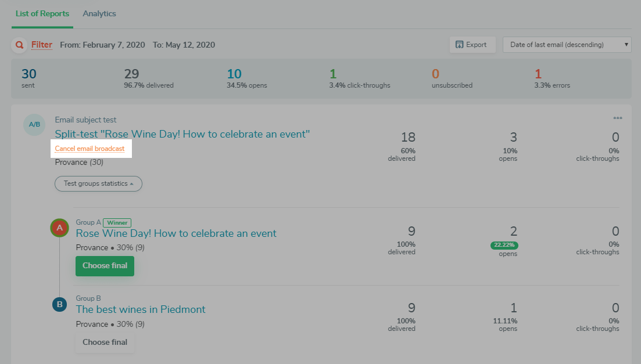Select the blue Group B circle icon
The width and height of the screenshot is (641, 364).
coord(59,304)
